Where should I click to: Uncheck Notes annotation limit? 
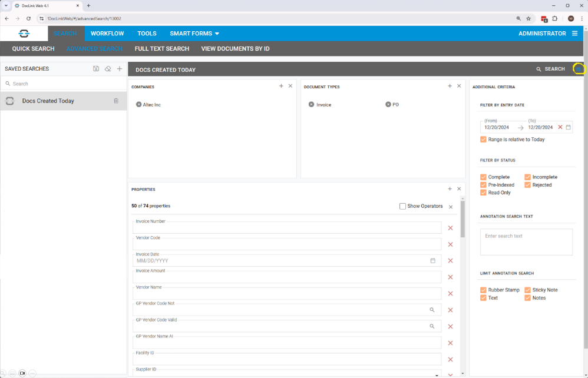[x=528, y=298]
